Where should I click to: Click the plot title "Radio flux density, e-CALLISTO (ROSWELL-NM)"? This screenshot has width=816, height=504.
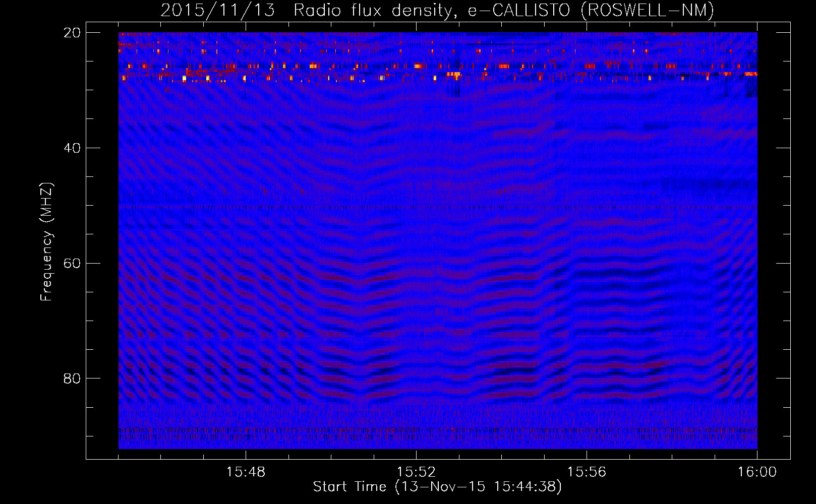click(503, 11)
